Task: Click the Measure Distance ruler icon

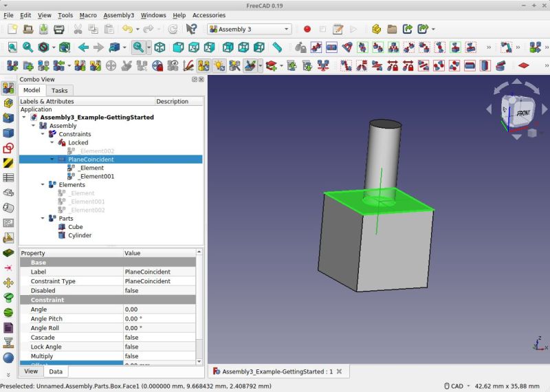Action: click(277, 47)
